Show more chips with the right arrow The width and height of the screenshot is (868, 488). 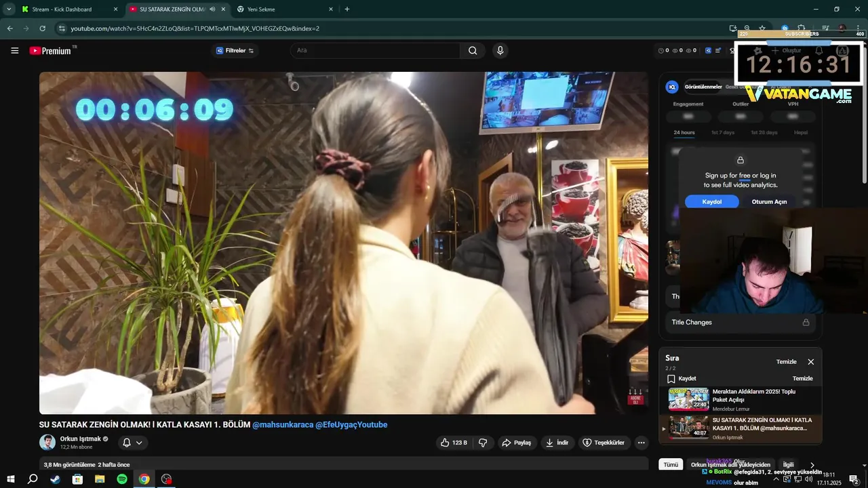click(x=812, y=465)
